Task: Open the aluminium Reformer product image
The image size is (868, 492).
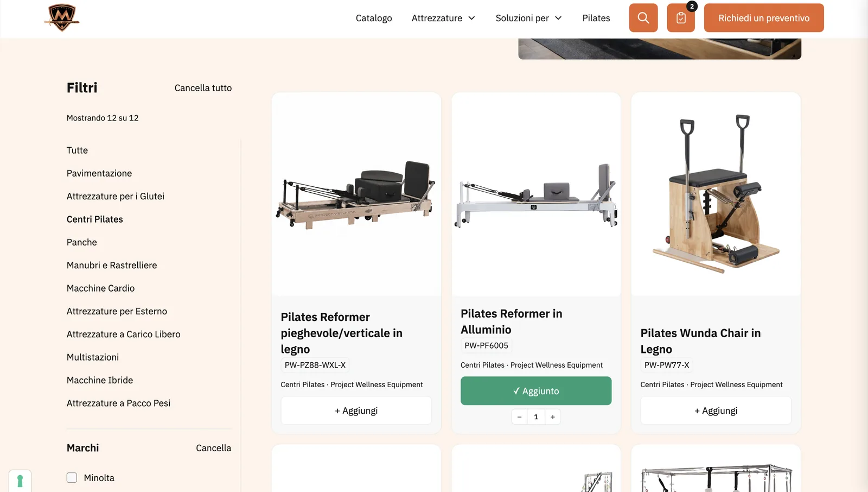Action: click(x=536, y=194)
